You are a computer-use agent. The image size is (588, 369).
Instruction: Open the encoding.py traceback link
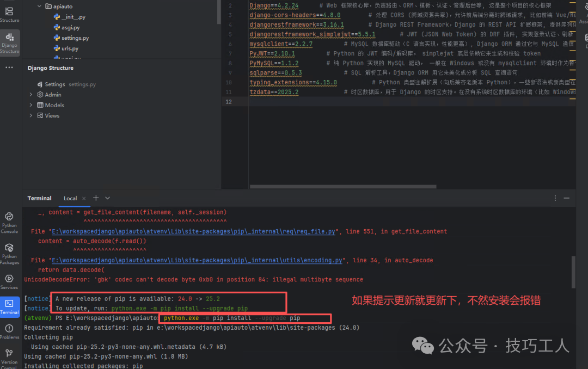pyautogui.click(x=197, y=260)
